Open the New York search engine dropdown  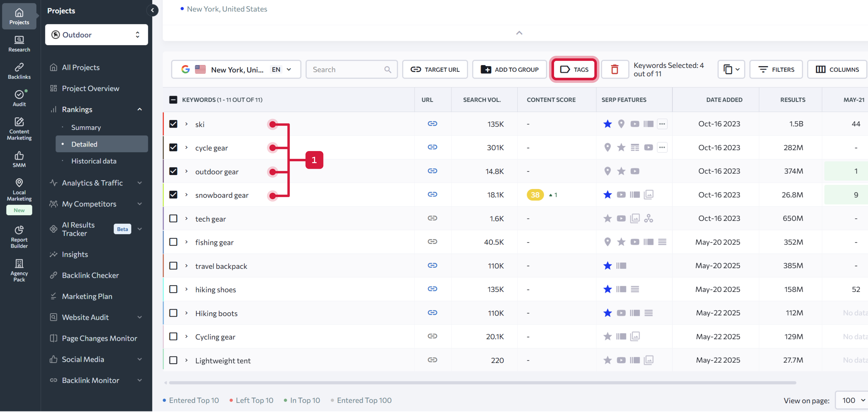(x=236, y=69)
